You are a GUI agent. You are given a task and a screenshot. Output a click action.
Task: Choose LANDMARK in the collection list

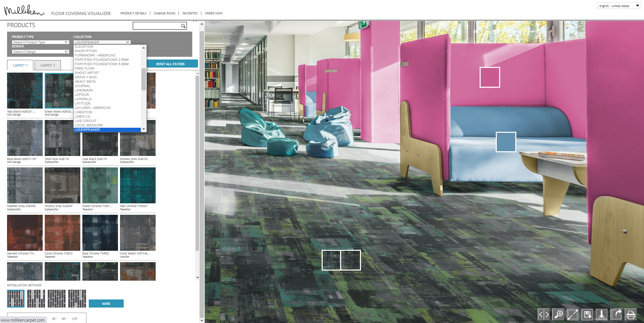tap(107, 90)
